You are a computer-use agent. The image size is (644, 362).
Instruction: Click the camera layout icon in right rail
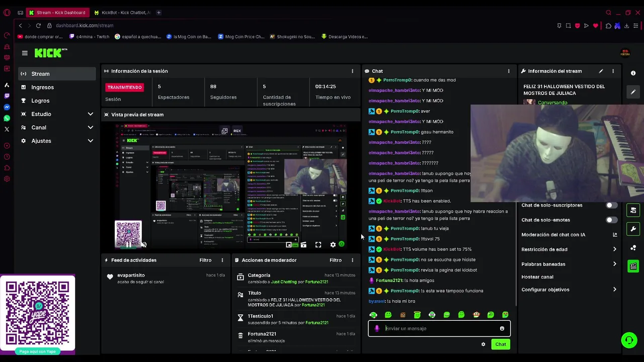click(633, 210)
